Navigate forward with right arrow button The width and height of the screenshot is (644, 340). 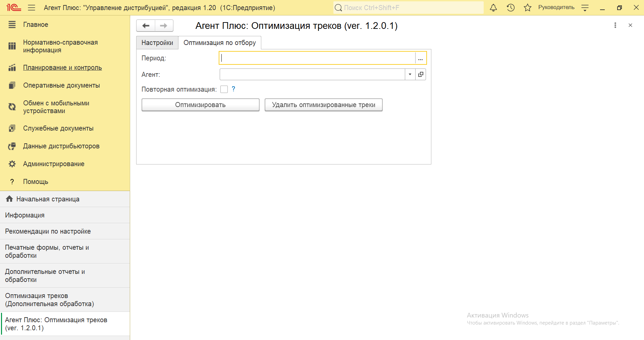tap(164, 26)
